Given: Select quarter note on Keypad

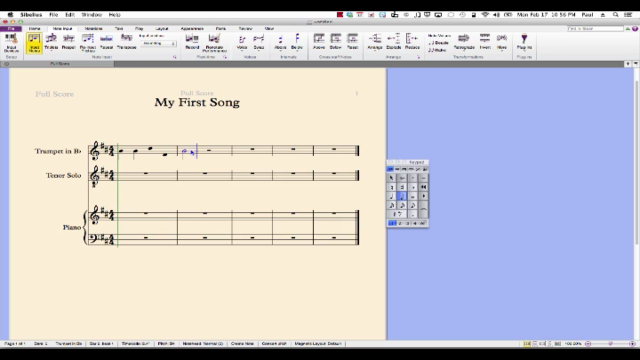Looking at the screenshot, I should 391,196.
